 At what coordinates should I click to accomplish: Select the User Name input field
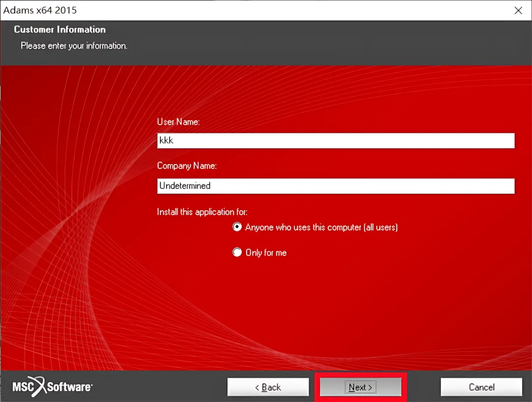coord(335,140)
